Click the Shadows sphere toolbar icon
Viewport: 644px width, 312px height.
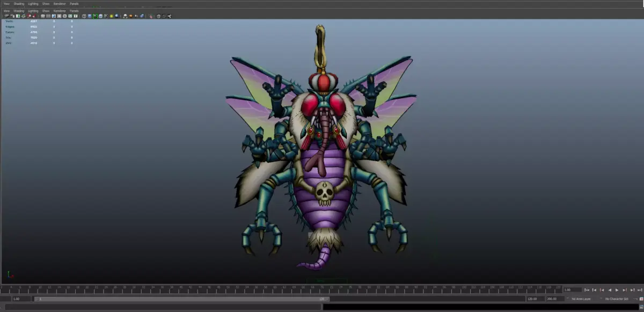click(116, 16)
